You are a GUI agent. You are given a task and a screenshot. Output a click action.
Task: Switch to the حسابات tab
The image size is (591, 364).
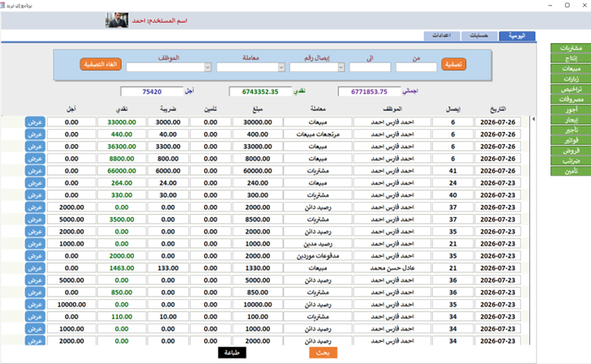tap(479, 36)
